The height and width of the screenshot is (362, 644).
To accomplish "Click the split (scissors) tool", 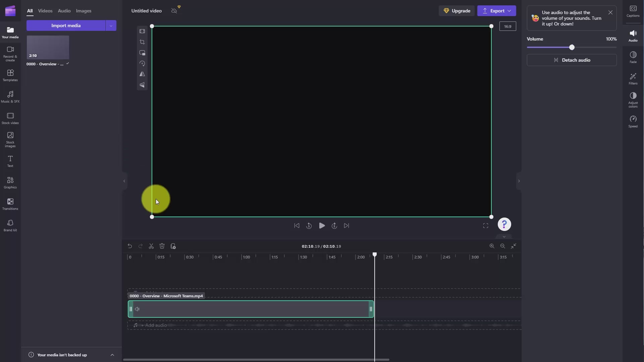I will click(151, 246).
